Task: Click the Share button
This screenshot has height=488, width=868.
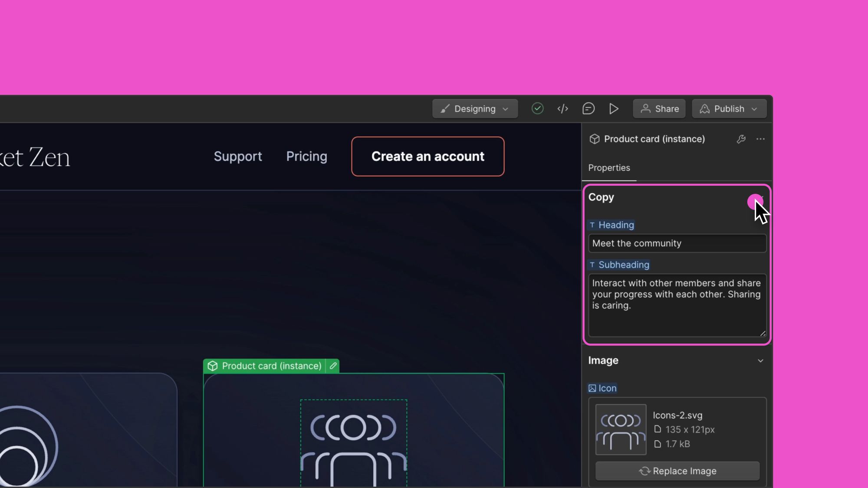Action: point(659,108)
